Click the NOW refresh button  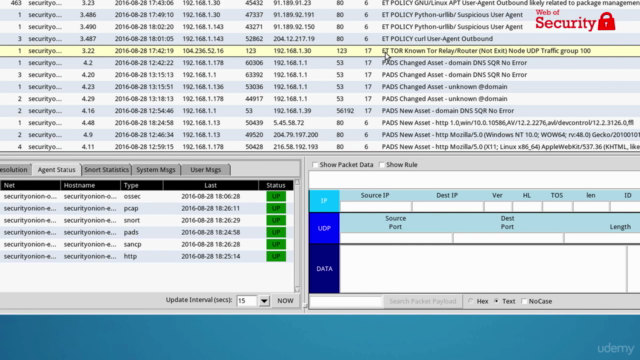coord(285,301)
